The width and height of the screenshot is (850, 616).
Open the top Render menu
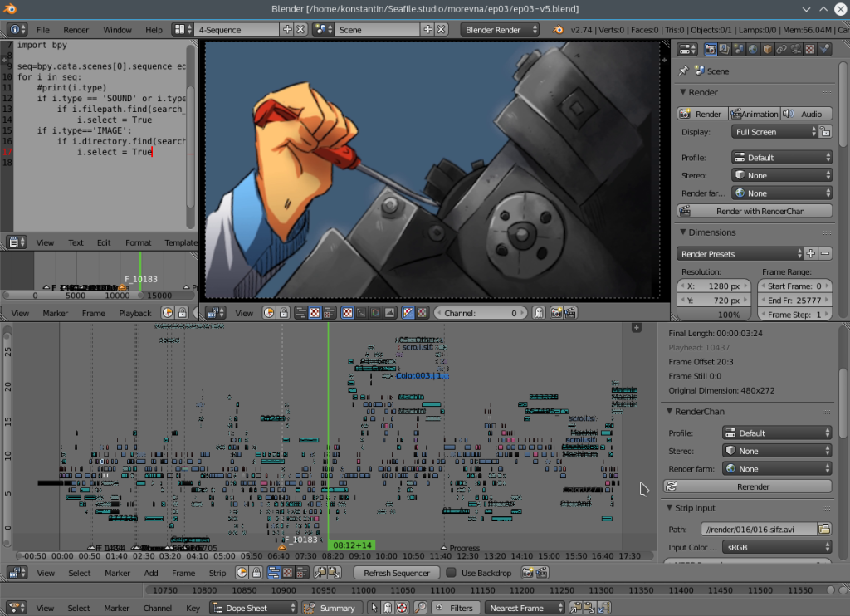[x=76, y=30]
